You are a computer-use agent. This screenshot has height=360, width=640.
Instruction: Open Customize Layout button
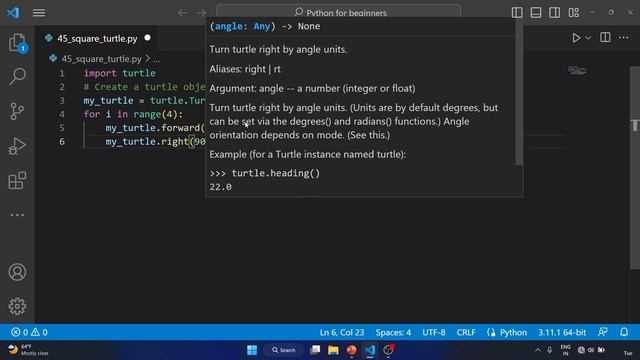[574, 13]
